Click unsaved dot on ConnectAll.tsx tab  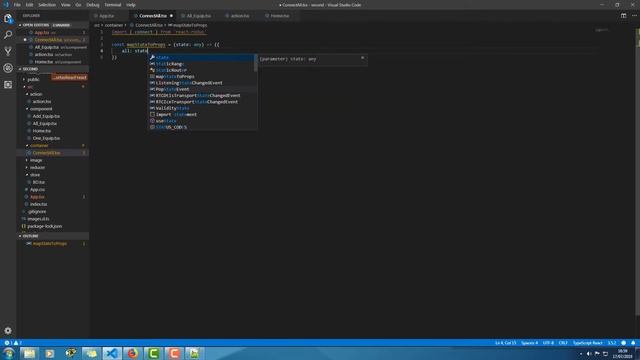[171, 16]
